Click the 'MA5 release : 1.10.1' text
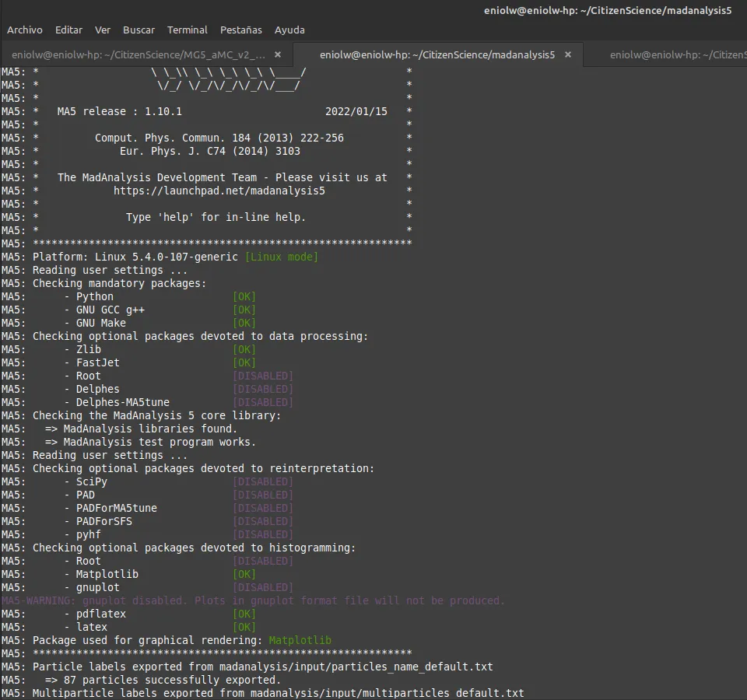Viewport: 747px width, 700px height. [120, 111]
